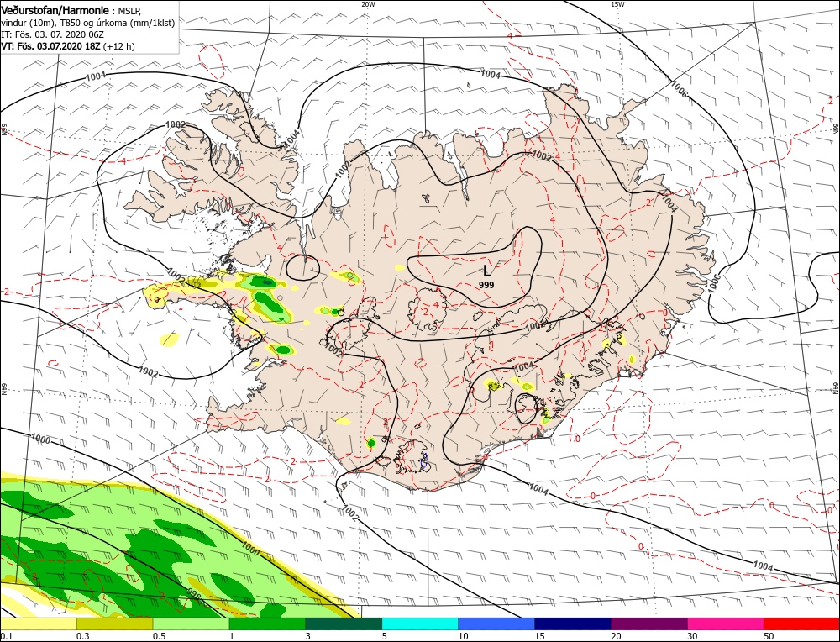Click the 'IT: Fös. 03. 07. 2020 06Z' line

tap(52, 34)
